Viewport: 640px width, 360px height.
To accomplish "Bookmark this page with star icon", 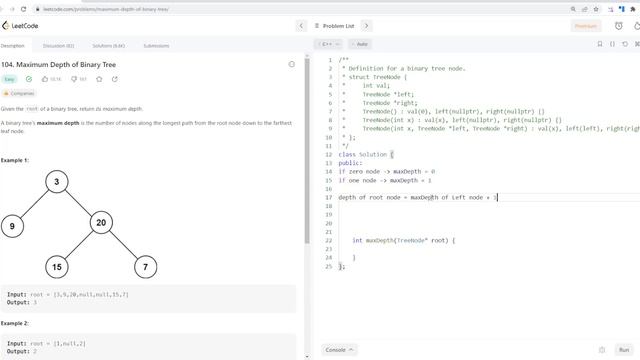I will coord(596,9).
